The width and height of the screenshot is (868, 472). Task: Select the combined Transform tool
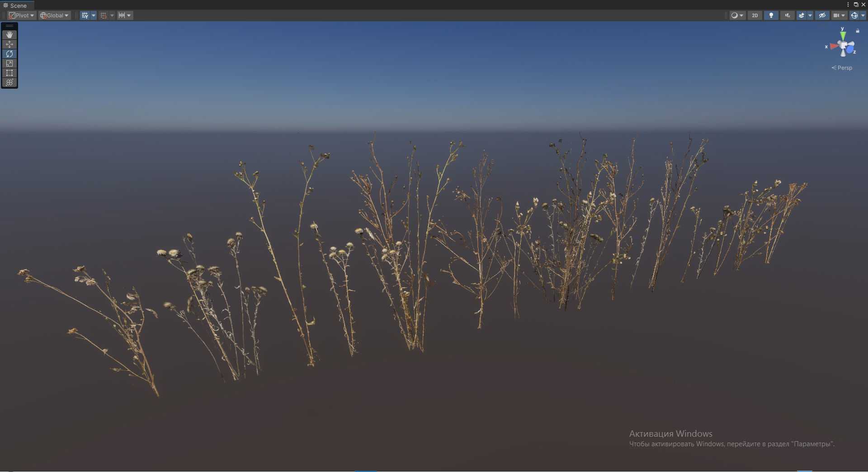9,82
